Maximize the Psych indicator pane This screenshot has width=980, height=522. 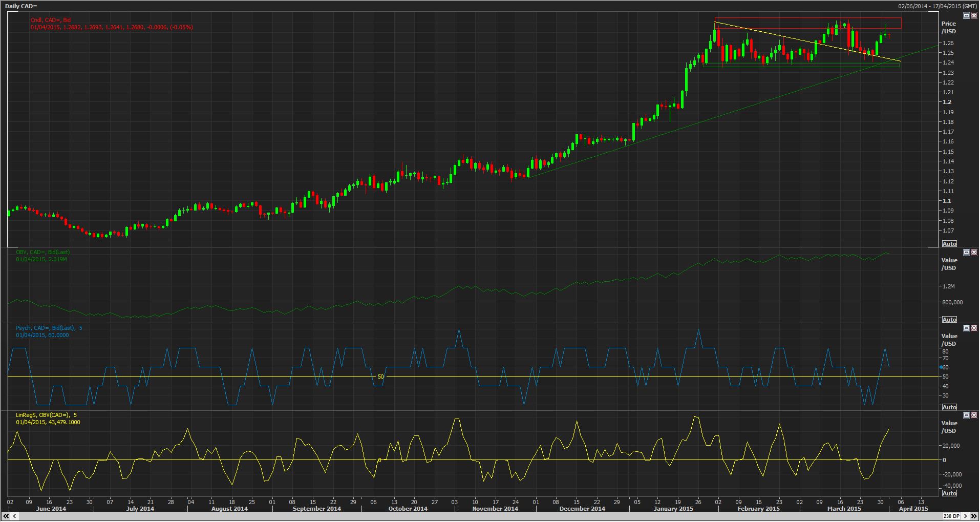coord(966,328)
